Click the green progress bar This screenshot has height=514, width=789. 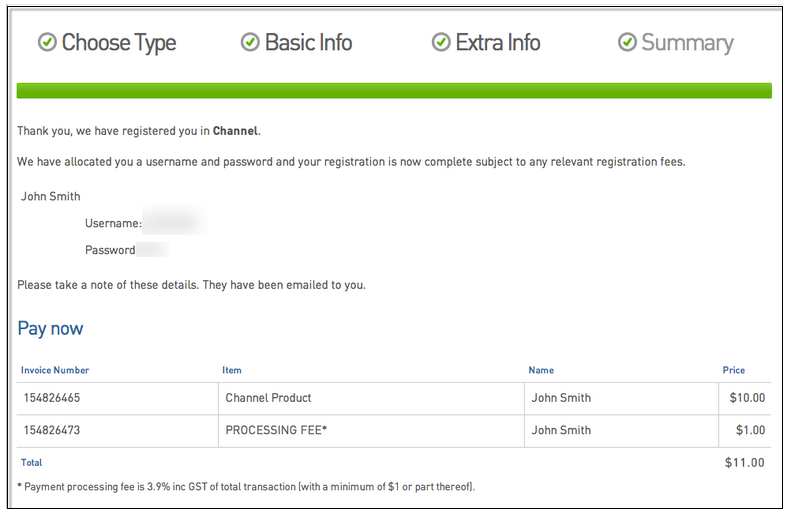tap(394, 91)
